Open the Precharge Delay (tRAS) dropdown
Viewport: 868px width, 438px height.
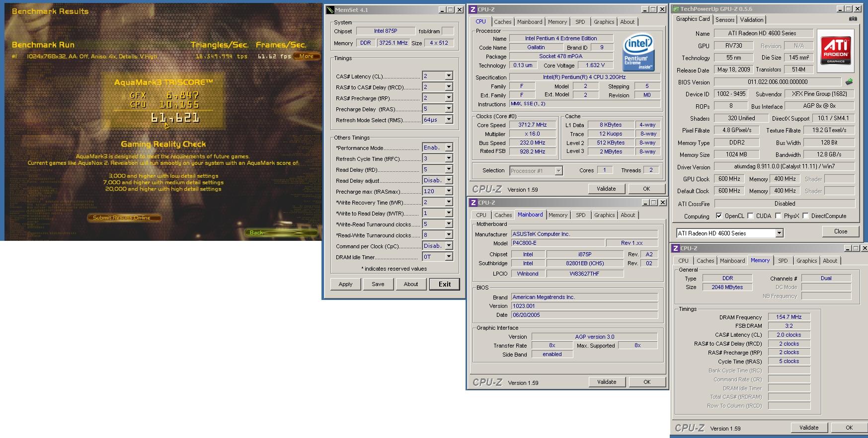point(449,109)
